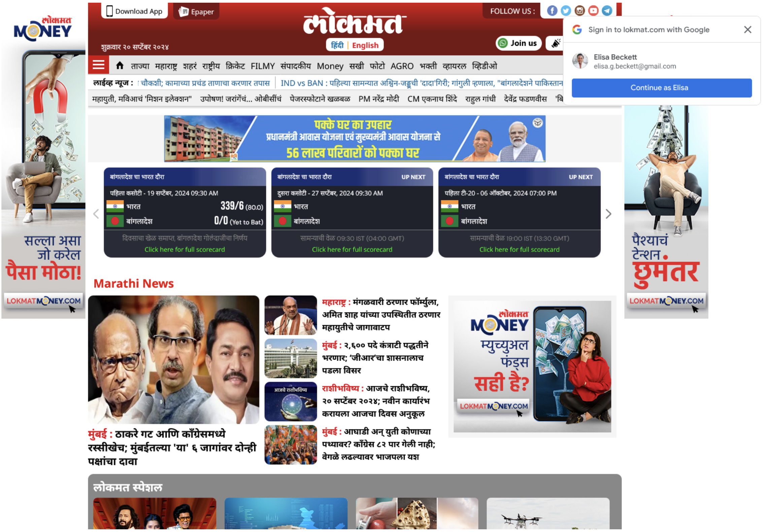
Task: Switch to Hindi language toggle
Action: click(x=337, y=45)
